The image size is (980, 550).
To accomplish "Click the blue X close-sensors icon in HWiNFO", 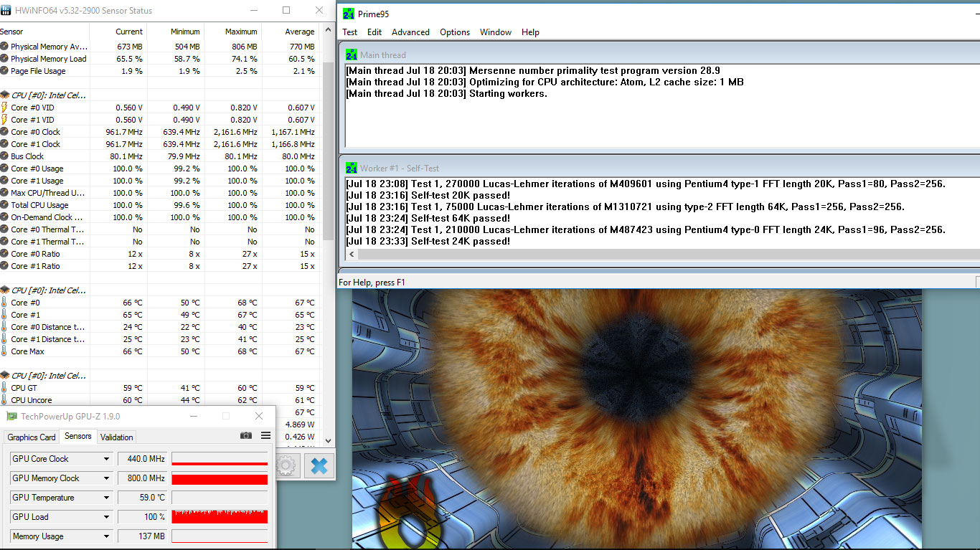I will (x=319, y=466).
